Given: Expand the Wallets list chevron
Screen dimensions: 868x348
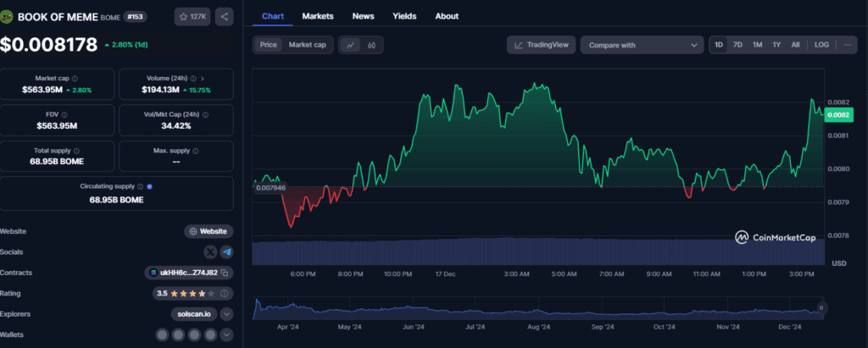Looking at the screenshot, I should pos(226,334).
